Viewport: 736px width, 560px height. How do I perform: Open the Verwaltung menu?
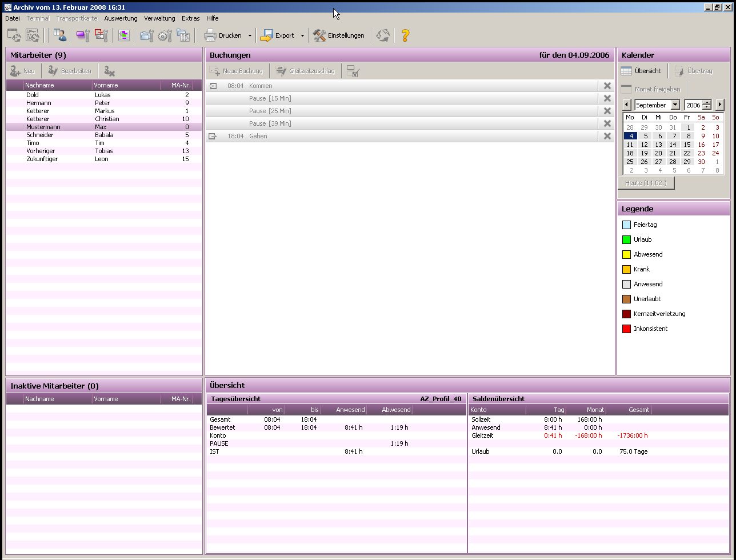(159, 18)
